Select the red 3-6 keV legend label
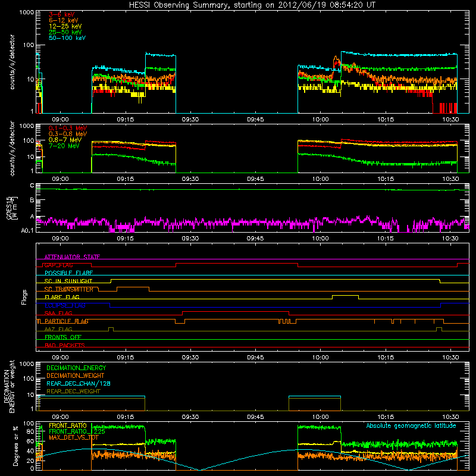The width and height of the screenshot is (476, 476). tap(61, 14)
